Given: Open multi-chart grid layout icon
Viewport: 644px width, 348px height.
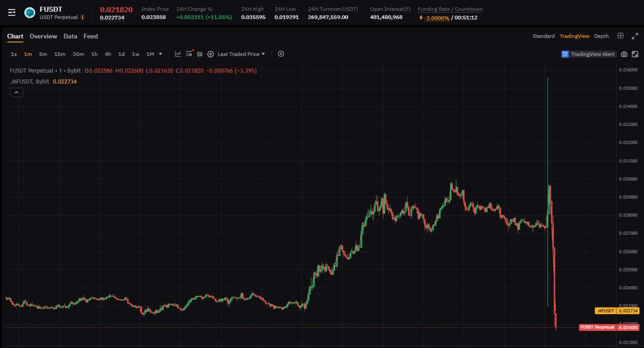Looking at the screenshot, I should point(620,36).
